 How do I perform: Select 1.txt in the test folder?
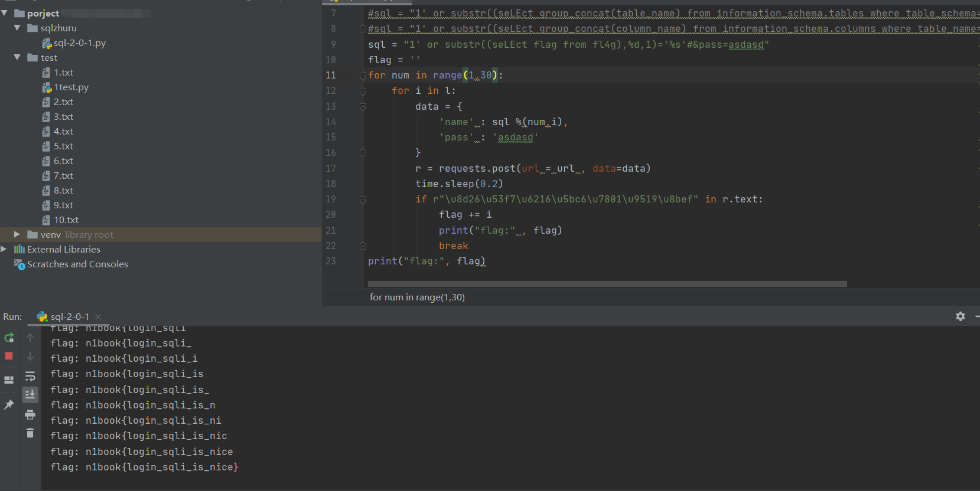pyautogui.click(x=63, y=72)
